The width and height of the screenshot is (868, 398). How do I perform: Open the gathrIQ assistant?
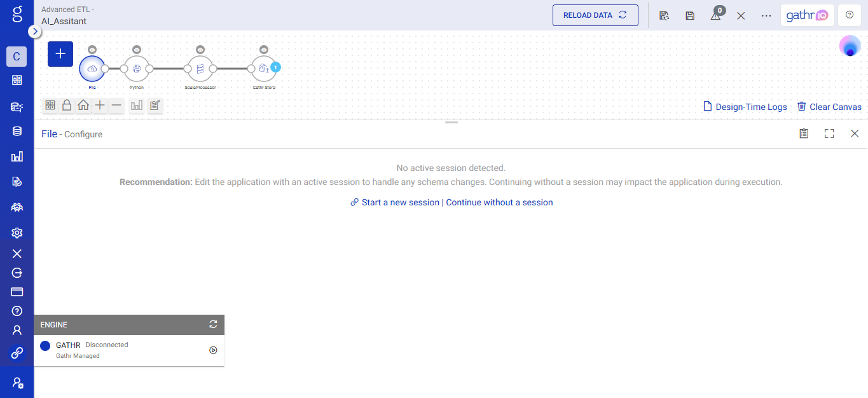807,15
